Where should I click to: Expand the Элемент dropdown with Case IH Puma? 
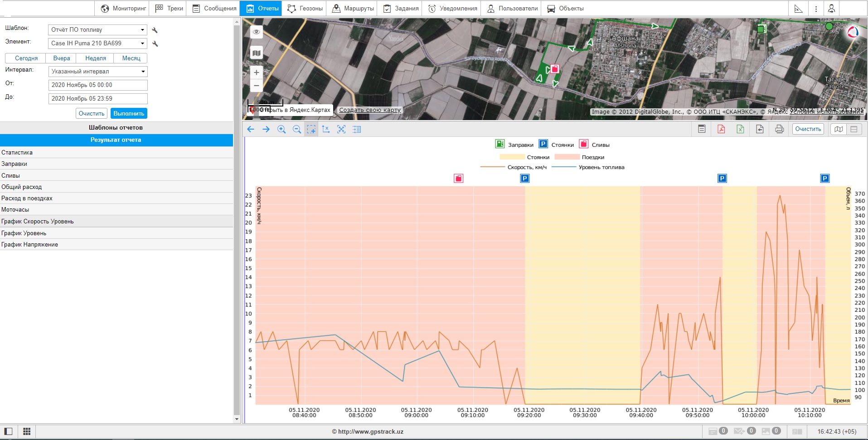point(97,44)
